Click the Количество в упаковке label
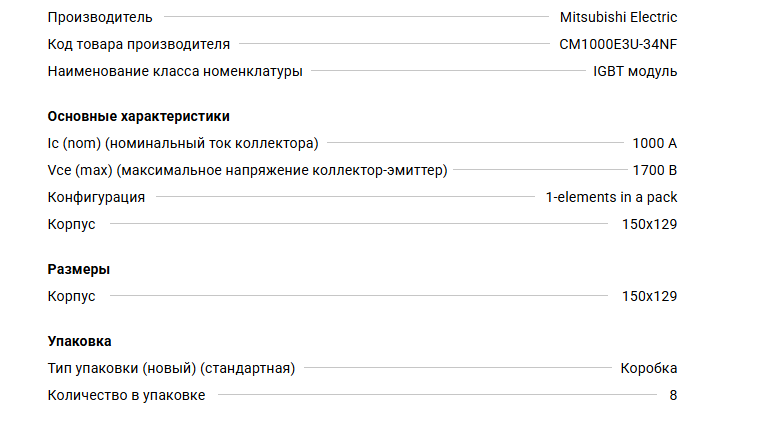Image resolution: width=761 pixels, height=427 pixels. click(126, 395)
